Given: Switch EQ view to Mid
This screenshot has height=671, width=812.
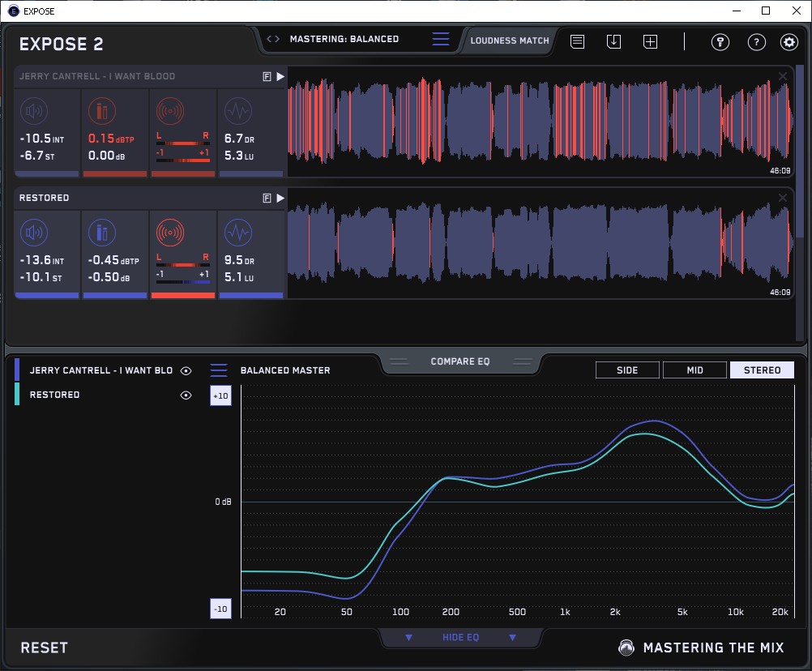Looking at the screenshot, I should tap(694, 370).
